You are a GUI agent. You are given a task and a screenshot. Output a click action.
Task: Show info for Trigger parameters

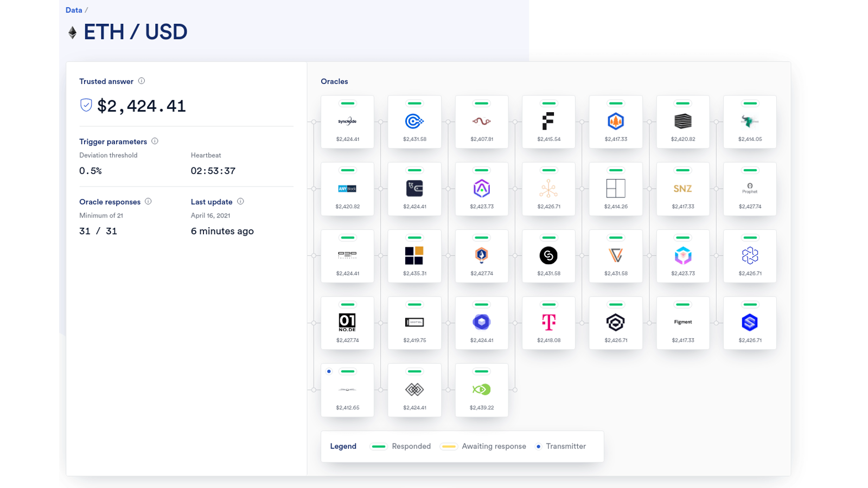coord(155,141)
